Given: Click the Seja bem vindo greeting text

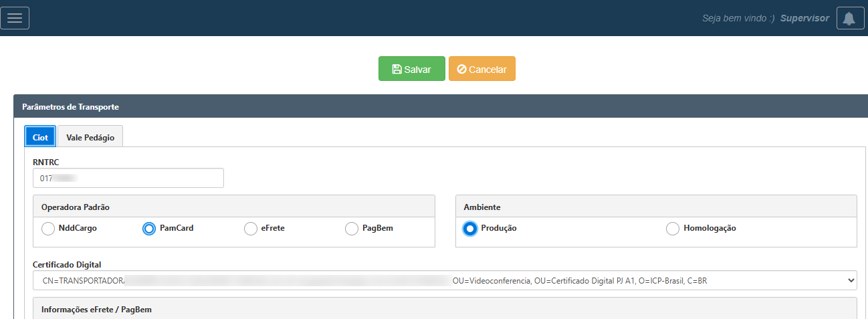Looking at the screenshot, I should tap(738, 18).
